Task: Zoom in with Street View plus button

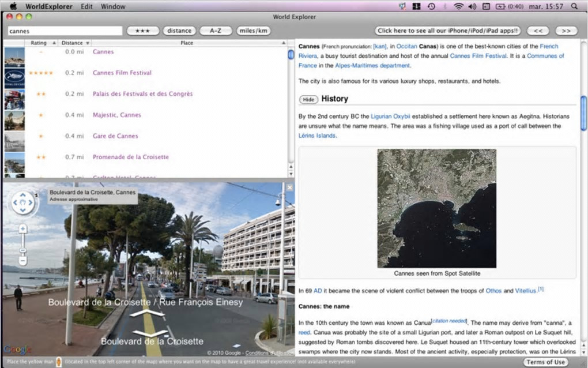Action: coord(22,229)
